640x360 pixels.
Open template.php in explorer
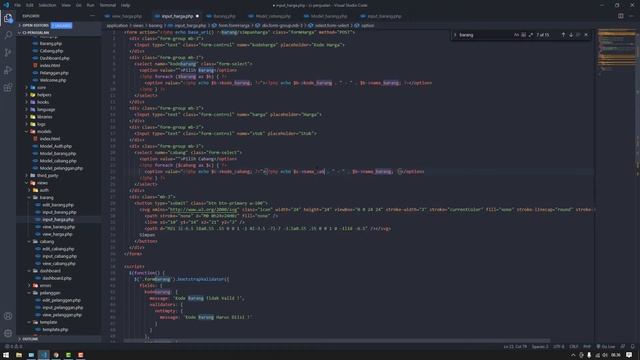coord(55,330)
